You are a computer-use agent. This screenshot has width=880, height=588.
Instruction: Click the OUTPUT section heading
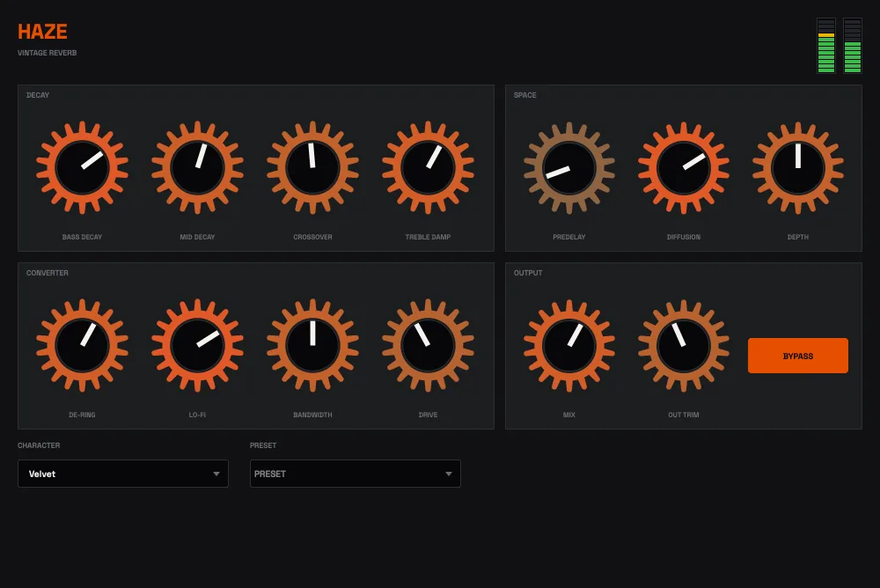pos(528,273)
